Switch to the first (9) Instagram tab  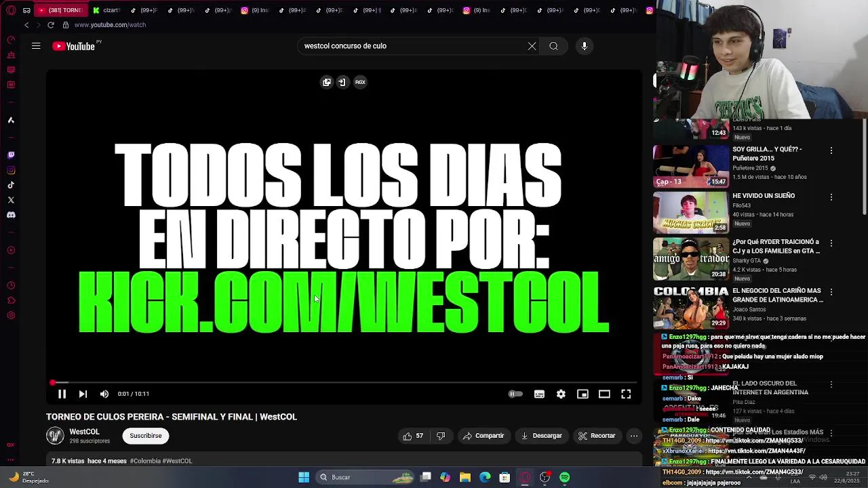[255, 10]
